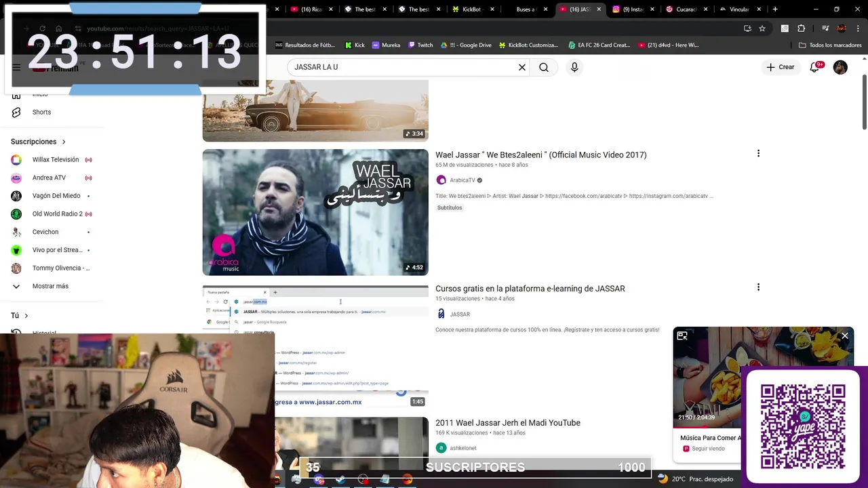Open the Cevichon channel
868x488 pixels.
point(52,232)
